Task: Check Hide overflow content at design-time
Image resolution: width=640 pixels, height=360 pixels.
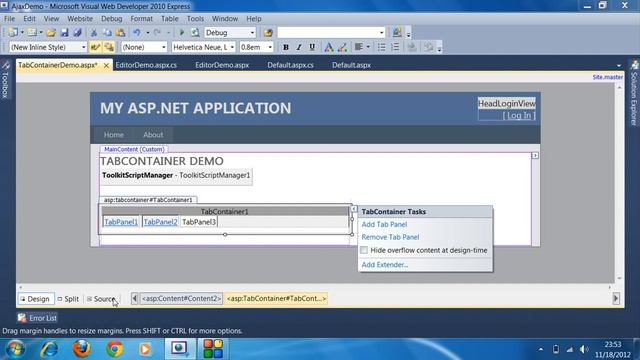Action: pos(364,250)
